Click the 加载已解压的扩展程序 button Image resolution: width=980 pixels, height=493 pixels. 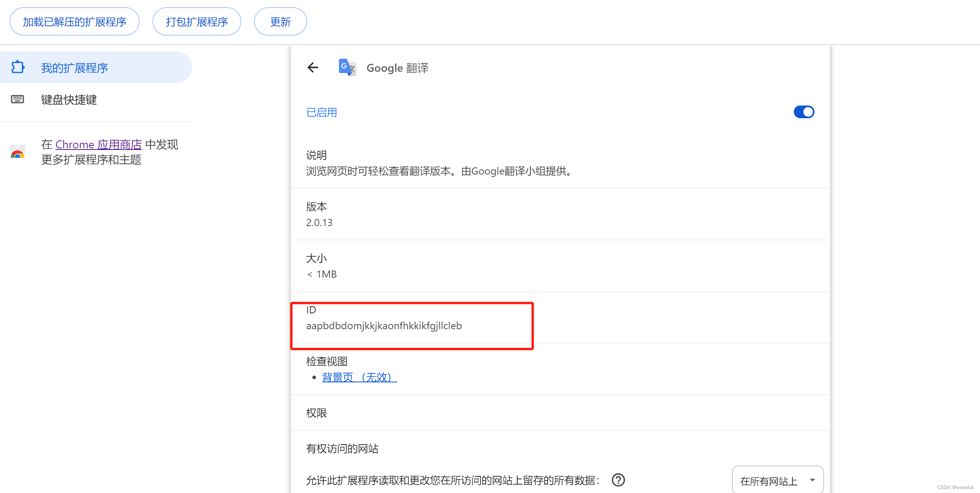(74, 21)
